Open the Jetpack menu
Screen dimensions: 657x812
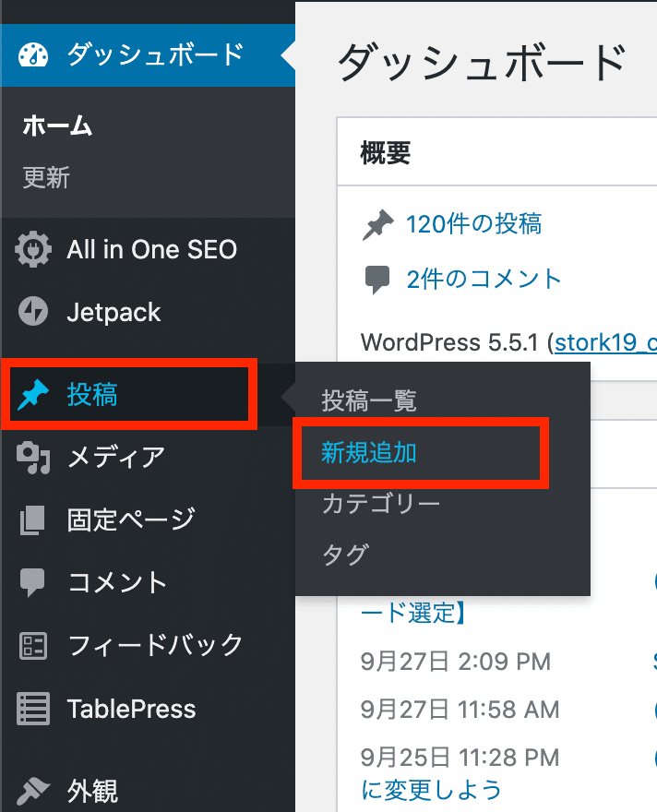click(148, 312)
